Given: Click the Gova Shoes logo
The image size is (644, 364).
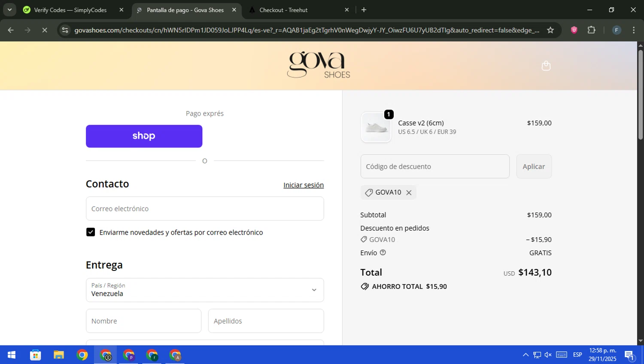Looking at the screenshot, I should click(x=319, y=65).
